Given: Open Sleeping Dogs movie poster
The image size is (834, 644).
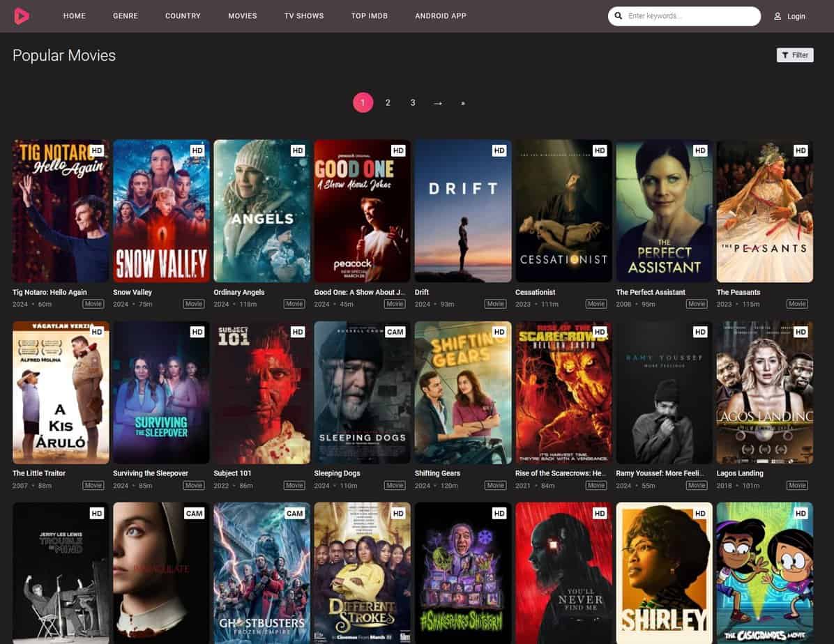Looking at the screenshot, I should (362, 392).
